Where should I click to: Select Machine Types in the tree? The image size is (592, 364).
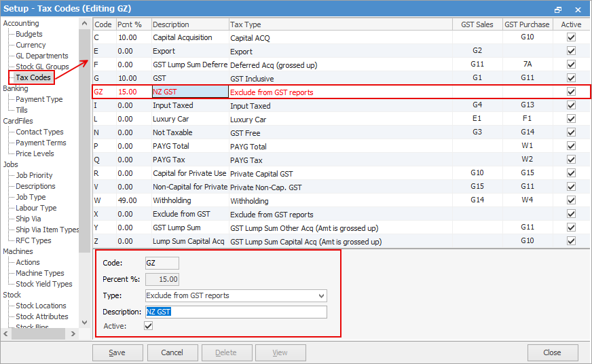coord(40,274)
